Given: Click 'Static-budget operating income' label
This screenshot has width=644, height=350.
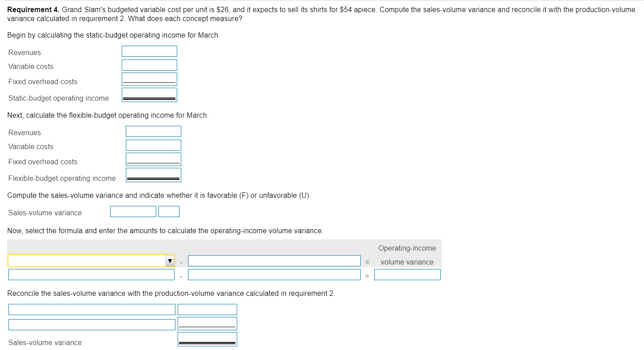Looking at the screenshot, I should pyautogui.click(x=59, y=98).
